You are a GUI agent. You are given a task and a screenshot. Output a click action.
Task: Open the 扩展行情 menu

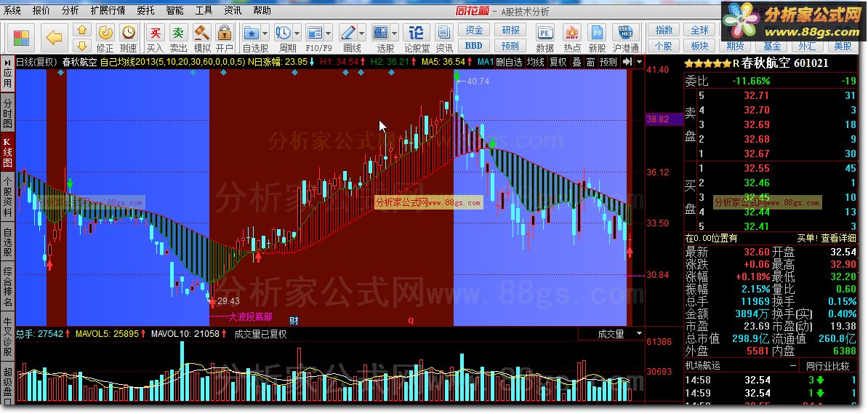[108, 10]
